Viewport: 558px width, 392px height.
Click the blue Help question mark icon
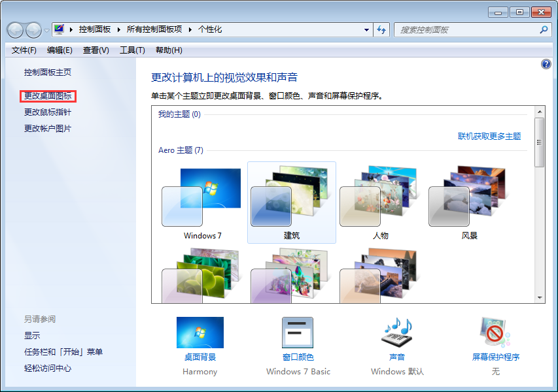546,64
